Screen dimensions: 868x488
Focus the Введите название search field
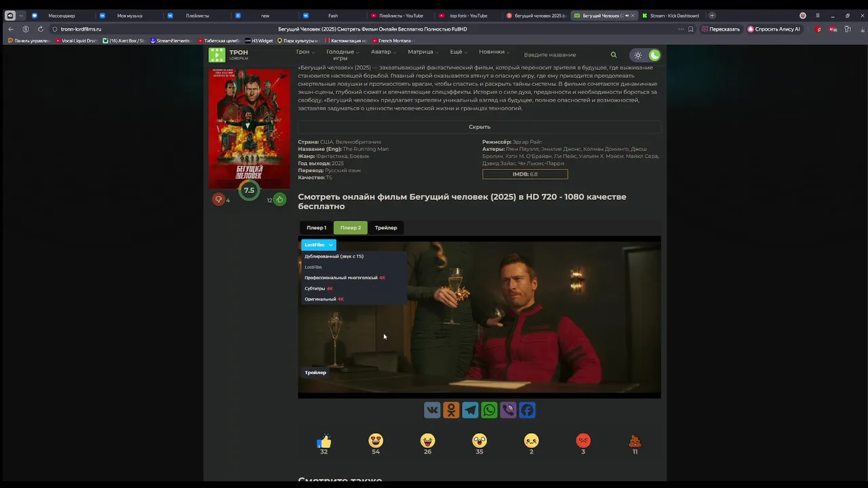(x=563, y=55)
